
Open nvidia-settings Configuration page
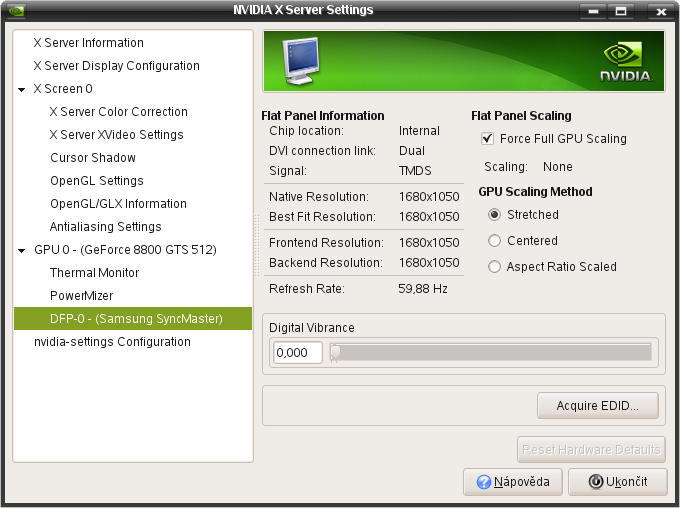pyautogui.click(x=112, y=341)
